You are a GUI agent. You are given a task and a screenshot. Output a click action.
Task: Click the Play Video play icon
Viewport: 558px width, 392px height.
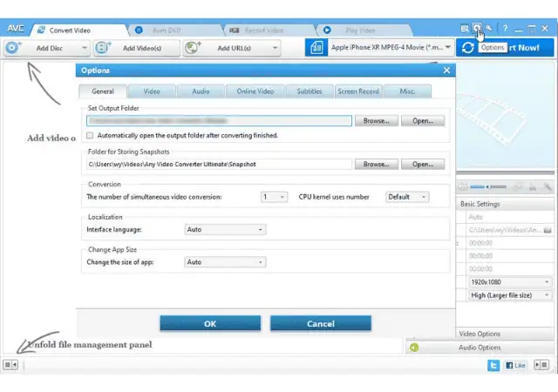pos(327,30)
